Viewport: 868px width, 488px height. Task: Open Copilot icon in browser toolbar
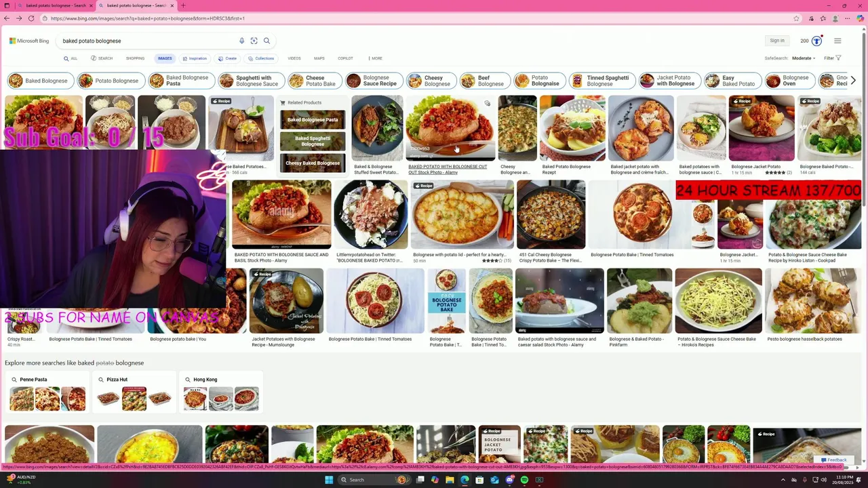pos(860,18)
